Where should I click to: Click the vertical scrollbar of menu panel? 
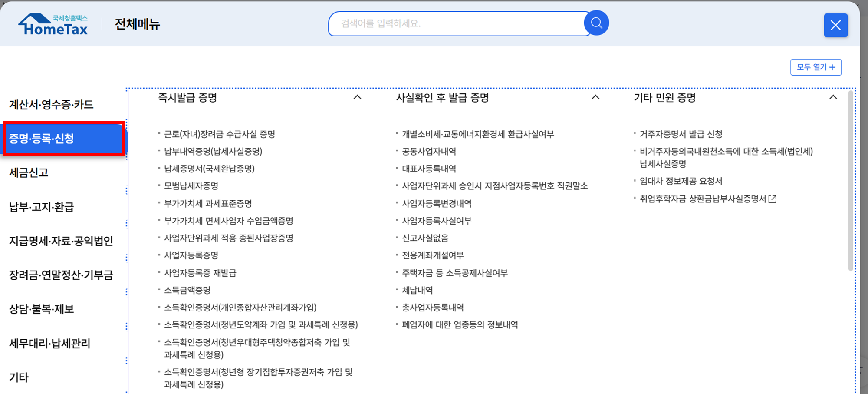[851, 181]
